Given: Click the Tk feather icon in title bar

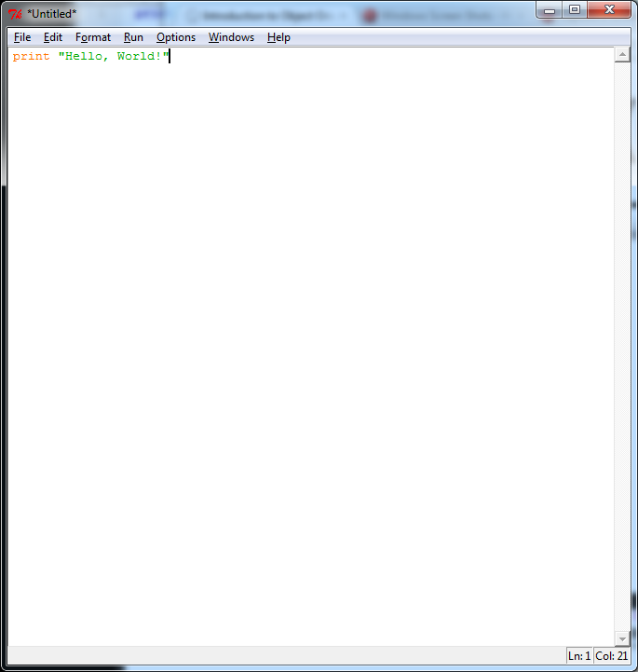Looking at the screenshot, I should pos(15,14).
